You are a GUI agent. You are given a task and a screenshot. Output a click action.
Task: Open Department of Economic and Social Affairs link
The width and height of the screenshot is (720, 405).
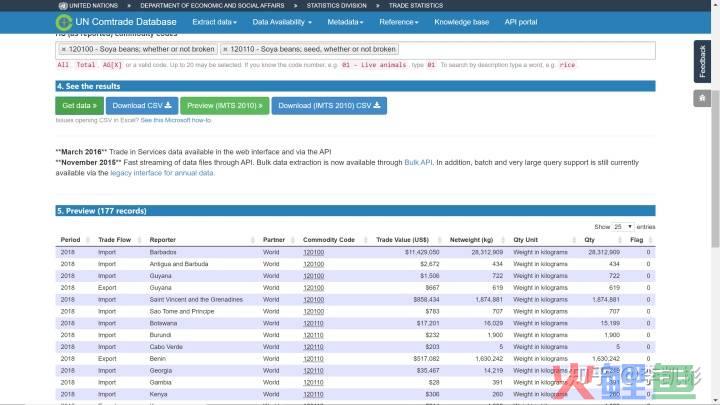[212, 6]
